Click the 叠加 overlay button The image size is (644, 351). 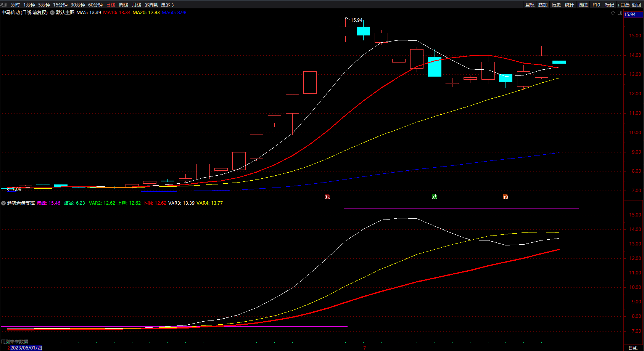[x=543, y=5]
